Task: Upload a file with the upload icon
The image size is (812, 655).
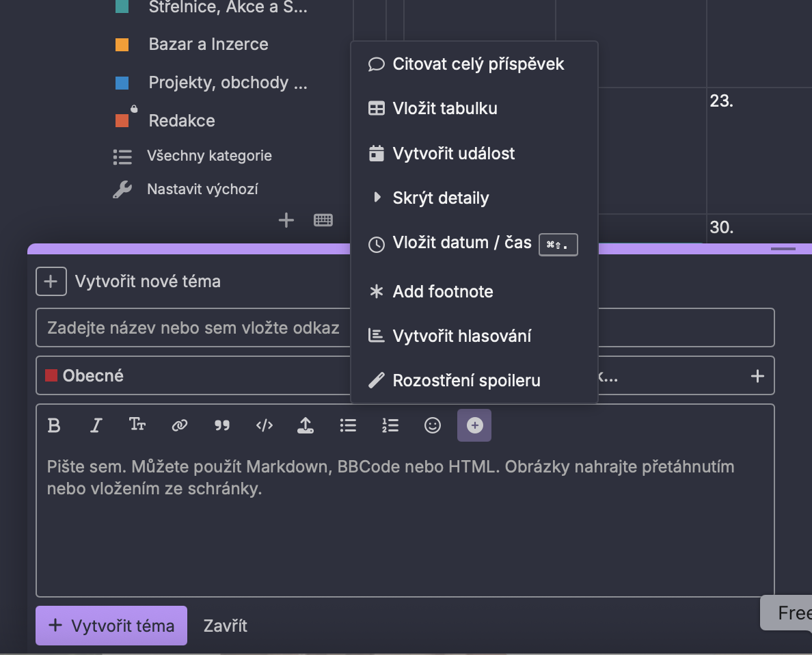Action: (x=305, y=425)
